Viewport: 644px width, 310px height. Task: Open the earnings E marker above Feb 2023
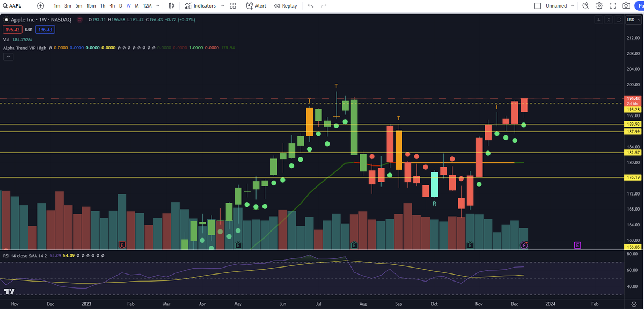[122, 245]
